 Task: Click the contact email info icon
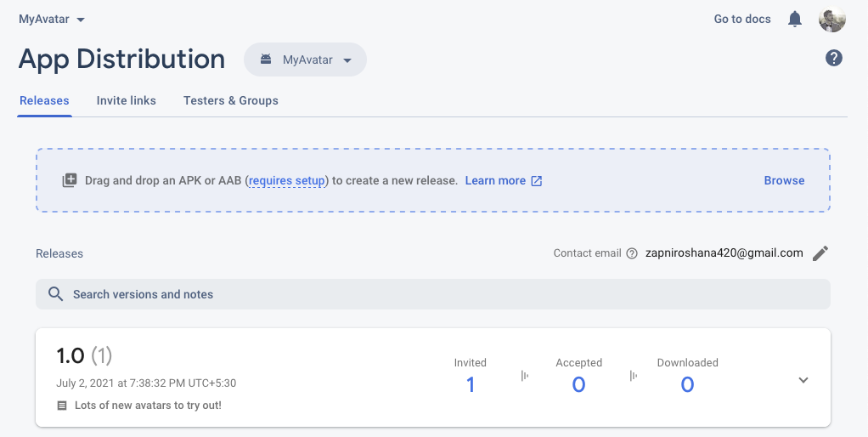point(632,253)
